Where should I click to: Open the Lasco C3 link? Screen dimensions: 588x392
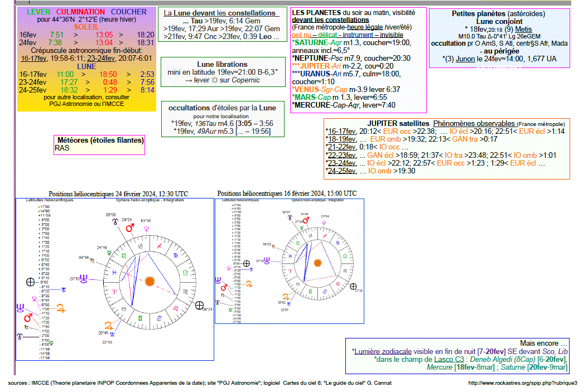click(449, 360)
